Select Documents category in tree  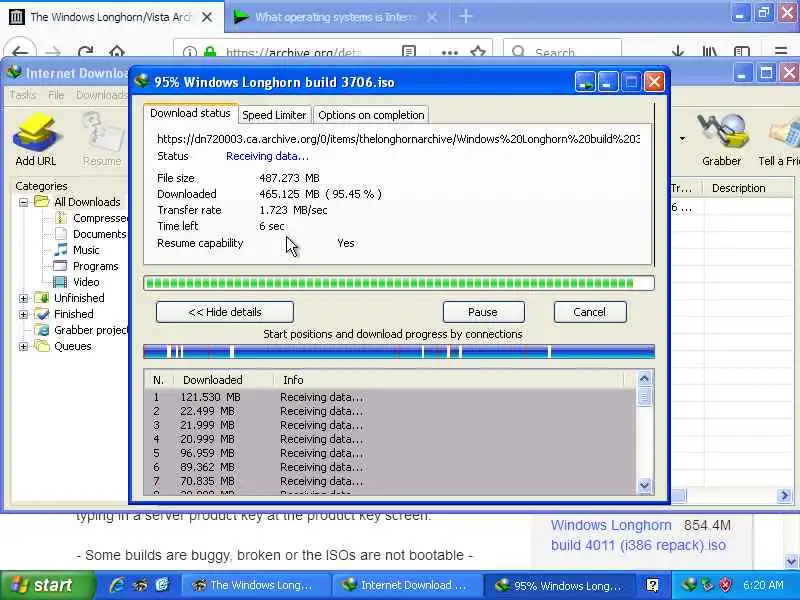click(x=99, y=234)
